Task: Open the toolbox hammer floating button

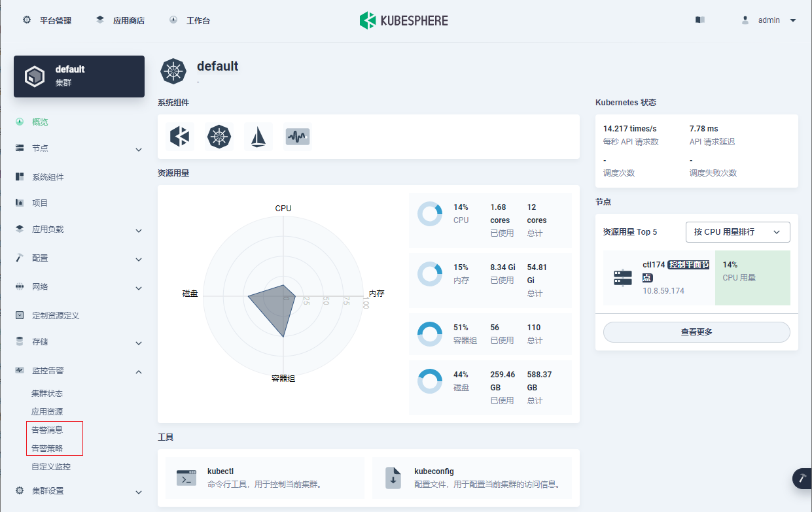Action: tap(802, 479)
